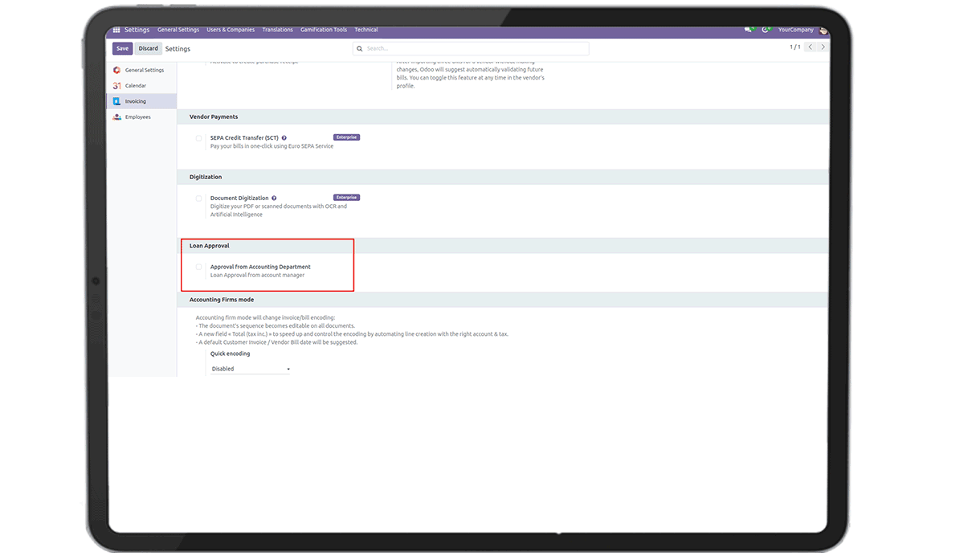Click the Discard button
964x560 pixels.
pyautogui.click(x=148, y=48)
